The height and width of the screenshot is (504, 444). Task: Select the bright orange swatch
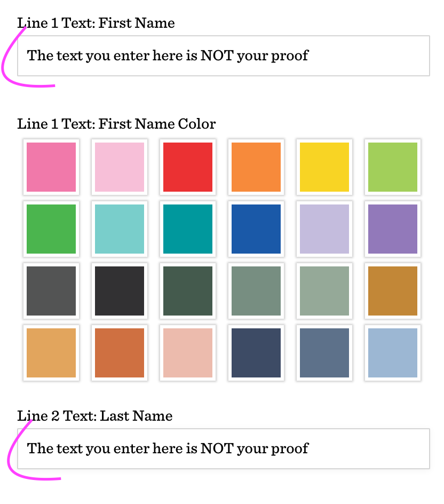tap(256, 167)
